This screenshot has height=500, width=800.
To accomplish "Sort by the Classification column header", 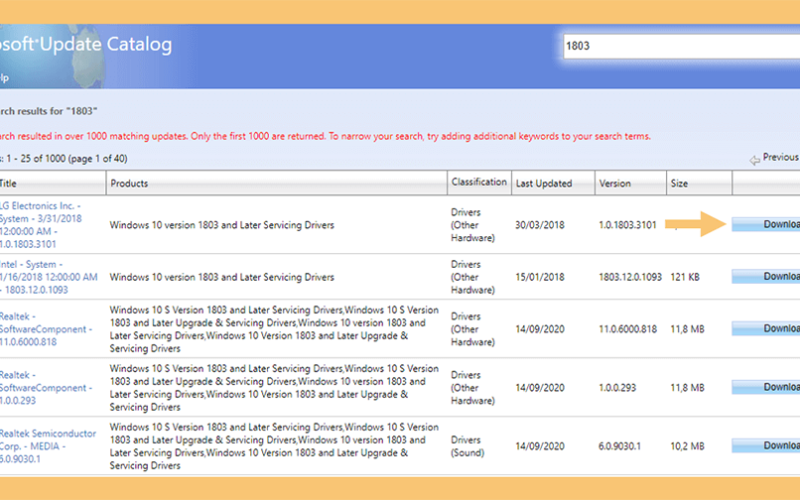I will point(479,182).
